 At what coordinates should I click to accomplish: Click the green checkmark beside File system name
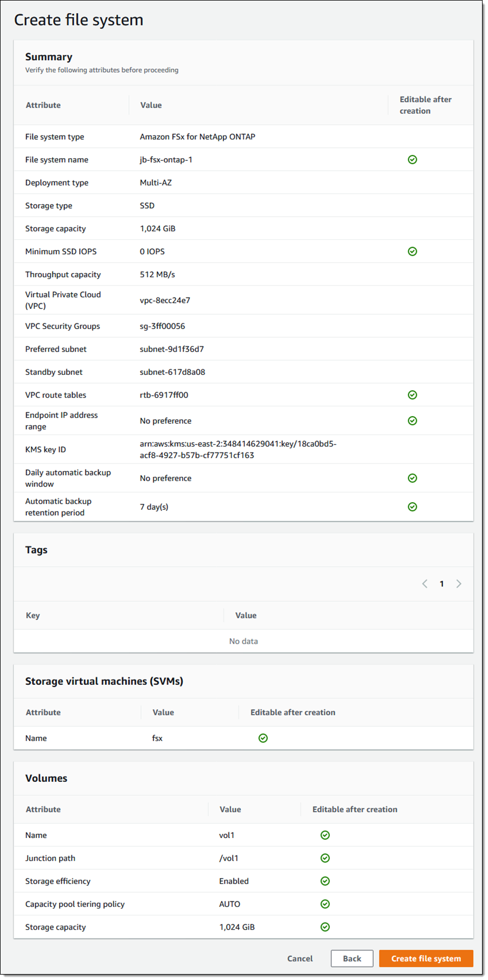point(412,160)
